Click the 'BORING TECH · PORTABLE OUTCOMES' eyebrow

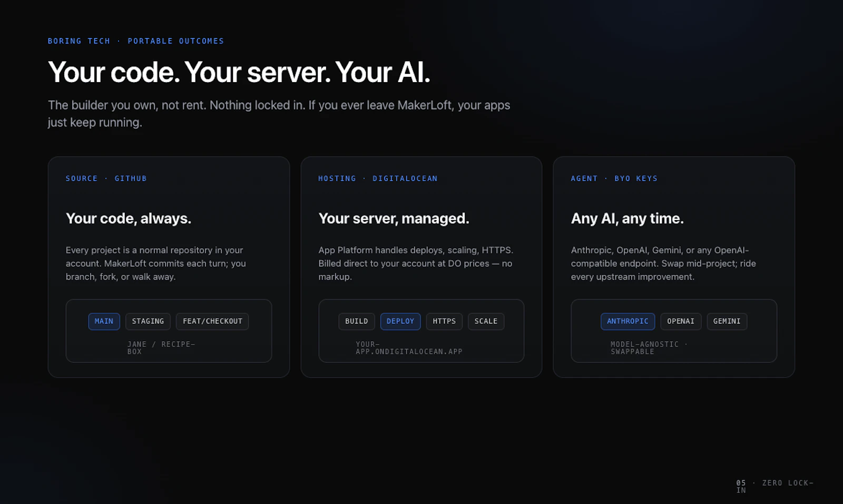[136, 41]
